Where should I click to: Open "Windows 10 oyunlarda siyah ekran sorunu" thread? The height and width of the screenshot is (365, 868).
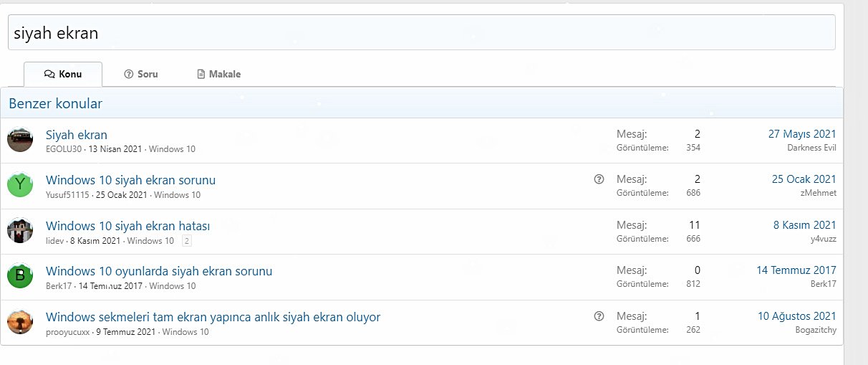click(159, 271)
